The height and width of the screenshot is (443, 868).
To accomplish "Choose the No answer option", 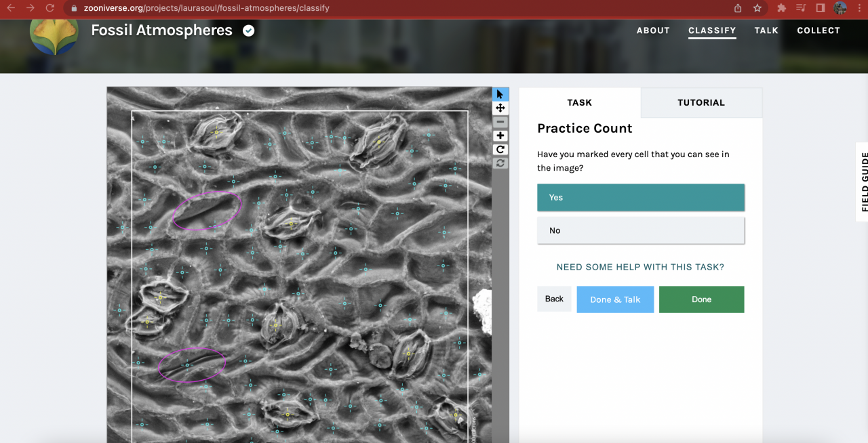I will [x=640, y=230].
